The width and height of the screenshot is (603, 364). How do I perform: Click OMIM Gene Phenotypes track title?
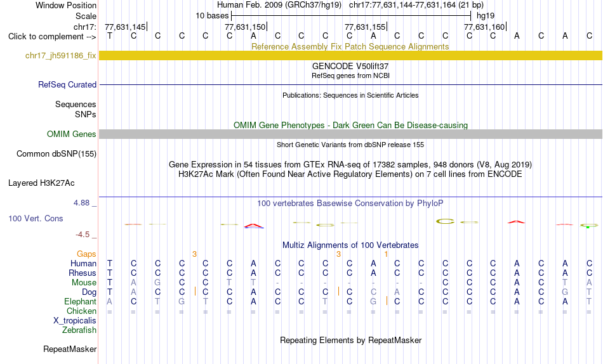tap(350, 126)
